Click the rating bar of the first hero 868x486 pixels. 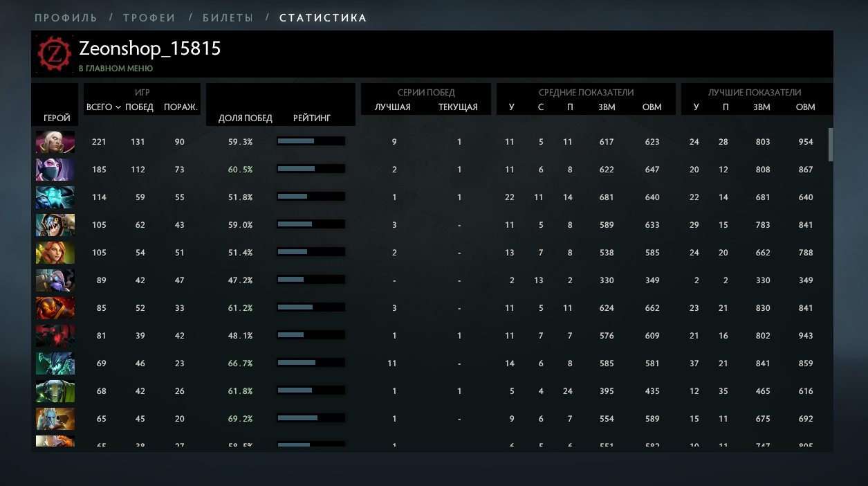[311, 141]
